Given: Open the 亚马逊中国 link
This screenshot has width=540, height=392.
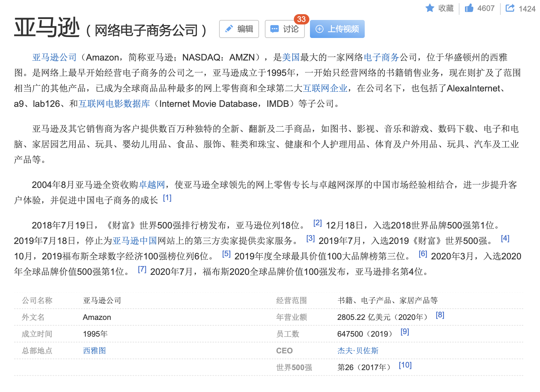Looking at the screenshot, I should coord(134,240).
